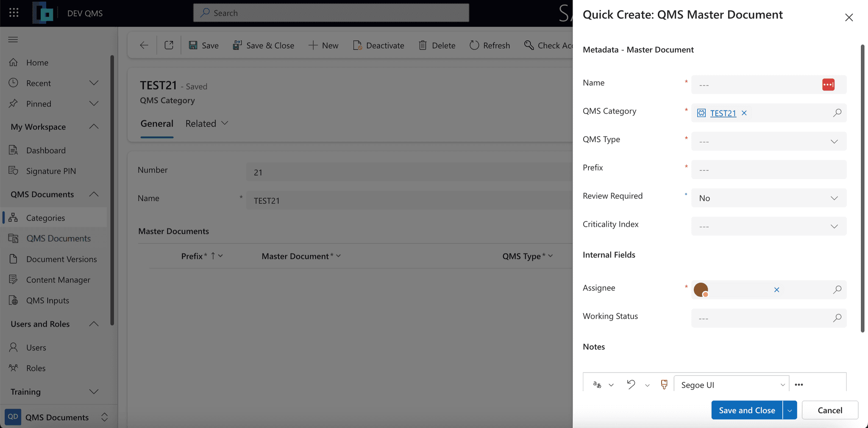
Task: Open Users page
Action: [x=53, y=348]
